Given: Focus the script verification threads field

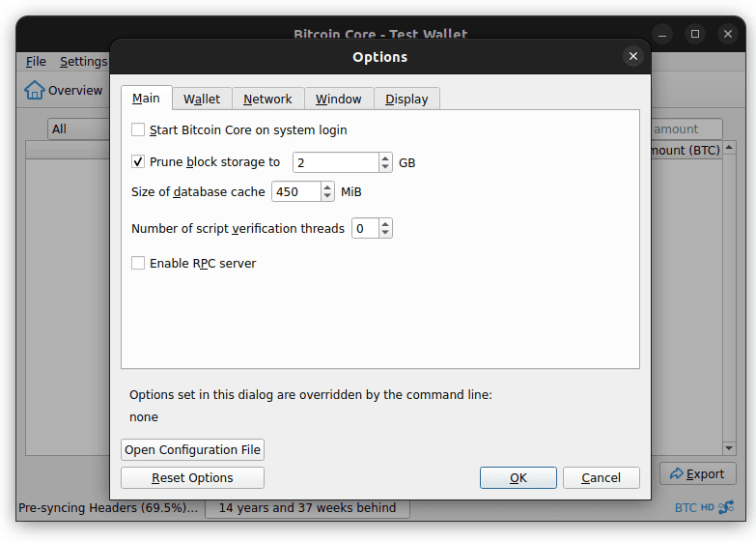Looking at the screenshot, I should tap(366, 228).
